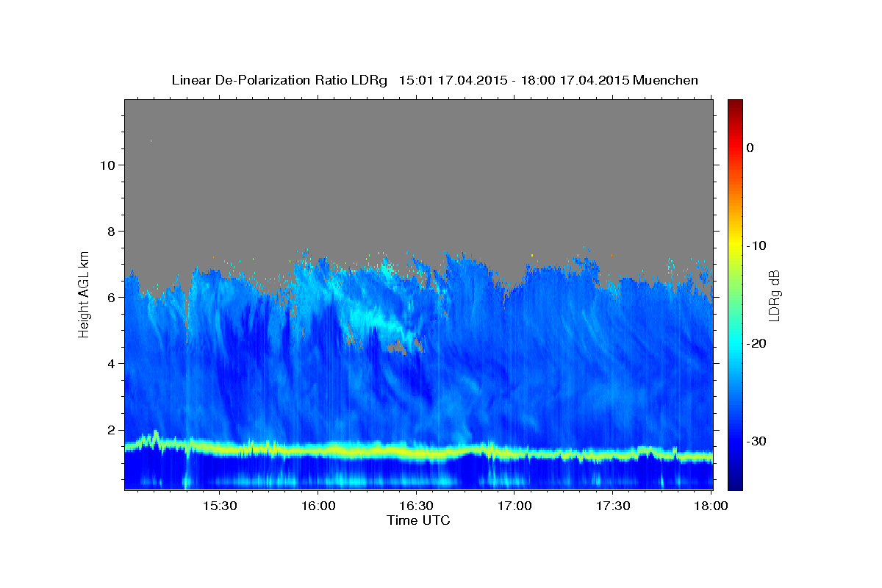The height and width of the screenshot is (588, 882).
Task: Click the 'LDRg dB' colorbar label
Action: (x=774, y=295)
